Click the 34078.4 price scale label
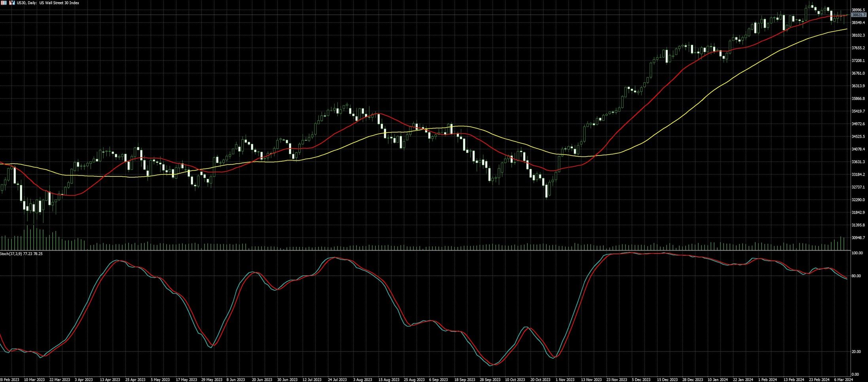 (x=859, y=149)
